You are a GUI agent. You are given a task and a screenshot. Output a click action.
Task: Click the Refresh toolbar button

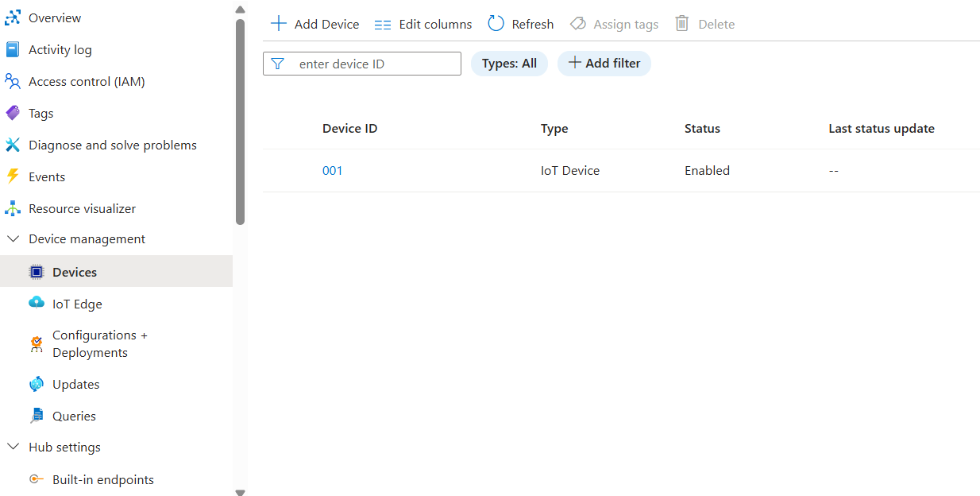point(521,24)
